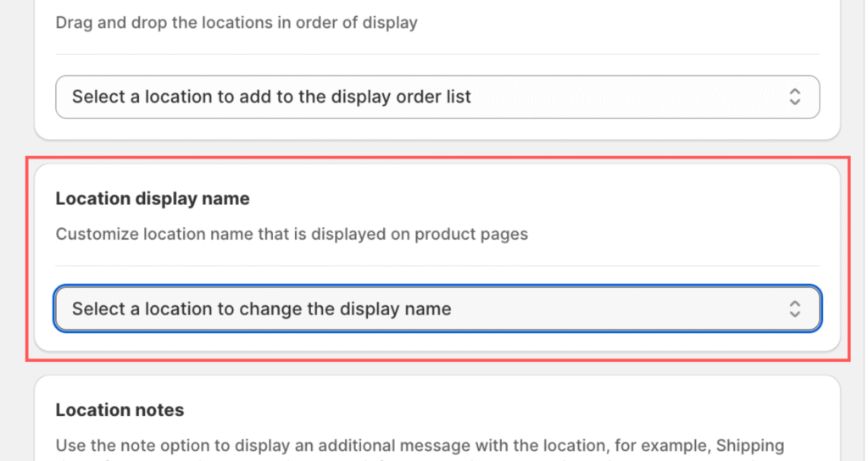Click the gray gap above Location notes card

click(x=437, y=369)
